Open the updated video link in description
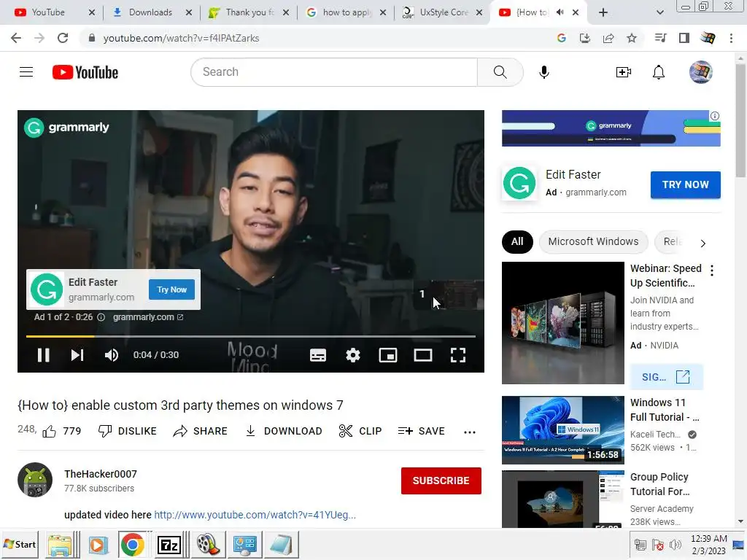The height and width of the screenshot is (560, 747). 255,515
